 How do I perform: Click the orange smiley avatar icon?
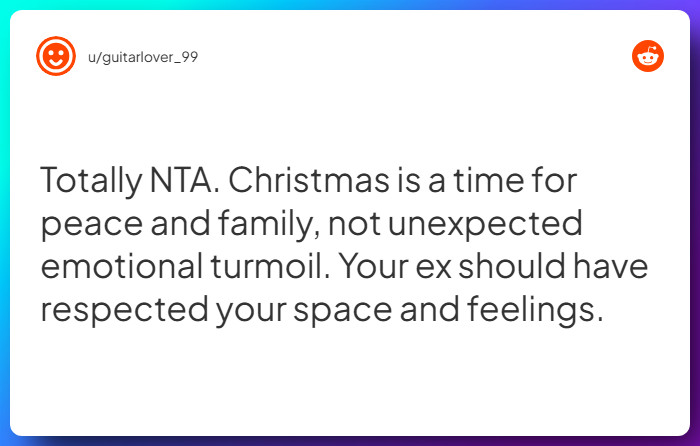(x=56, y=56)
